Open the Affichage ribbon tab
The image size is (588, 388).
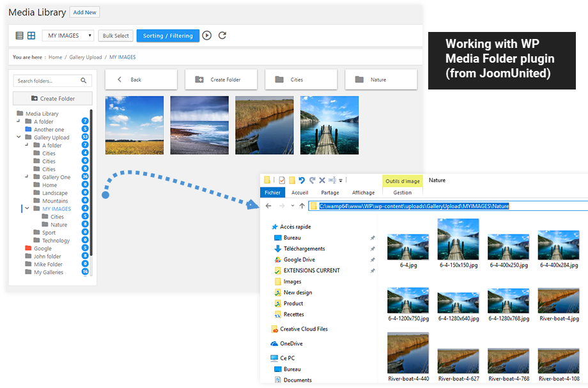pos(364,192)
